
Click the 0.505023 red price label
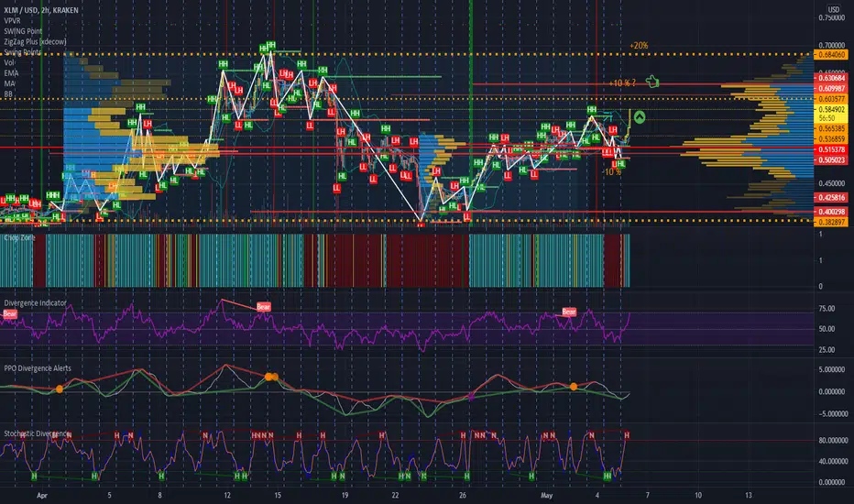831,159
